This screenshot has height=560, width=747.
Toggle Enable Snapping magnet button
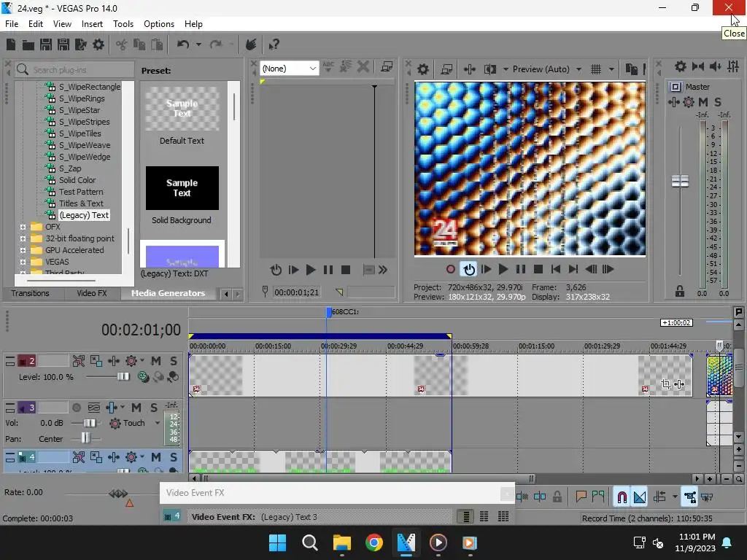pos(622,497)
